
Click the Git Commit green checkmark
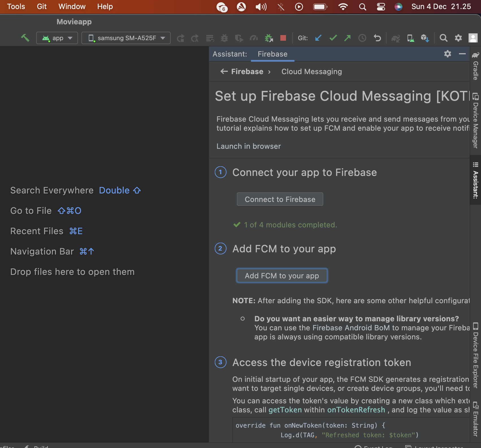pos(333,38)
